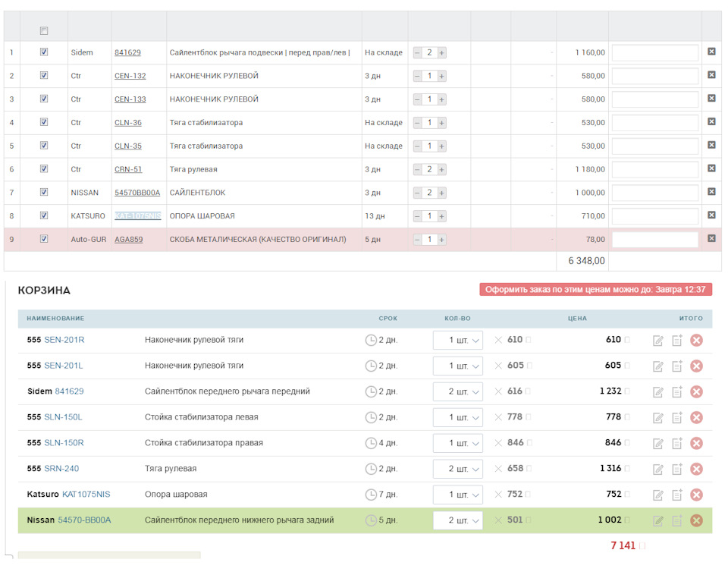The width and height of the screenshot is (728, 575).
Task: Open the 54570BB00A article link
Action: [137, 193]
